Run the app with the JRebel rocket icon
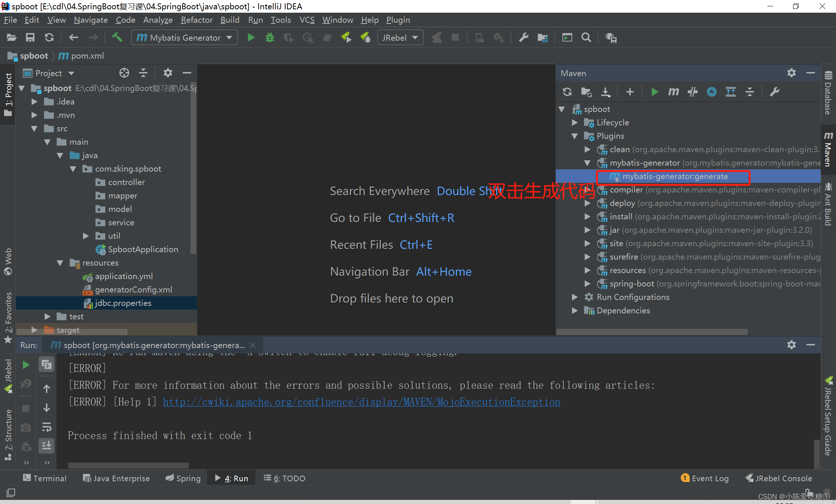Screen dimensions: 836x504 (x=346, y=37)
